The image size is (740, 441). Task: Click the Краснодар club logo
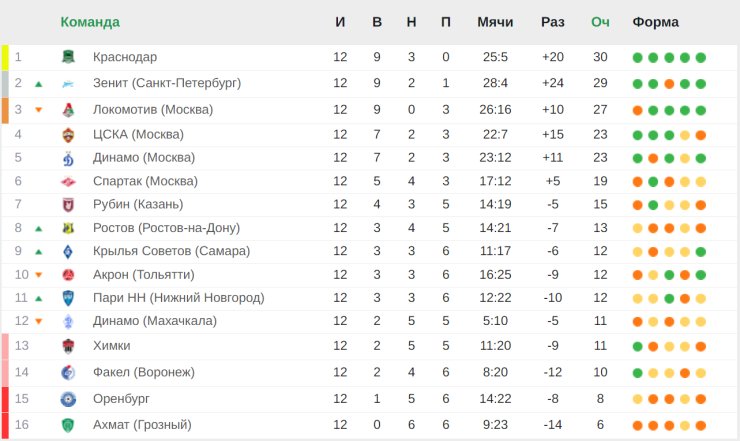point(68,57)
